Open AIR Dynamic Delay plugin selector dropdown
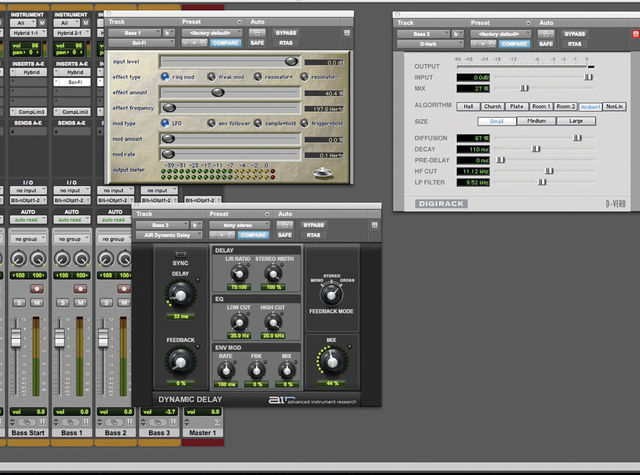 click(169, 235)
